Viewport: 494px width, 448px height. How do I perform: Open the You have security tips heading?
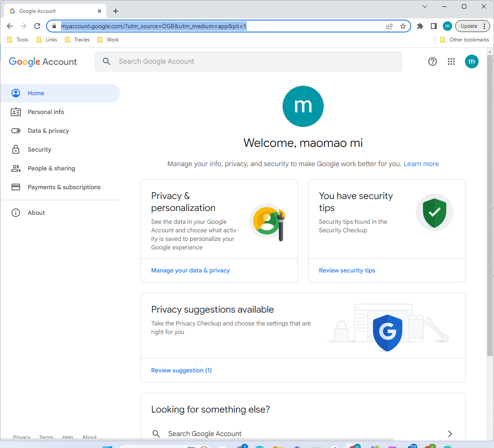point(356,202)
